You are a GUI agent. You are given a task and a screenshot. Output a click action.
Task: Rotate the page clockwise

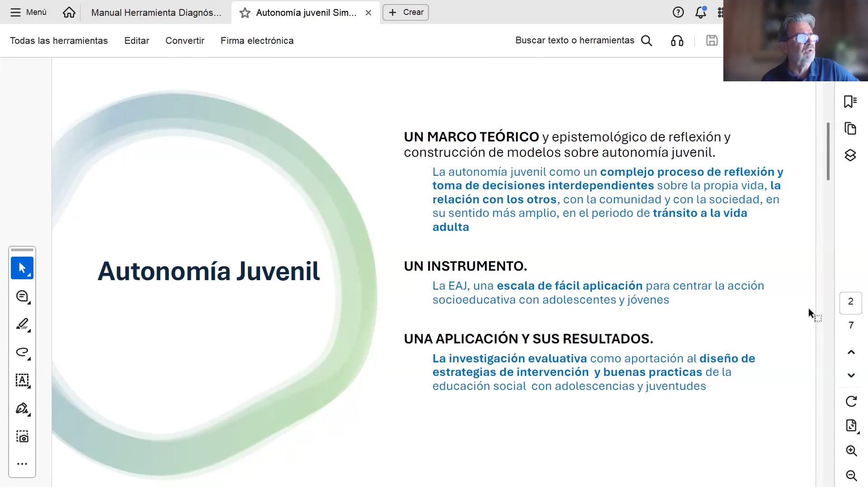point(851,401)
